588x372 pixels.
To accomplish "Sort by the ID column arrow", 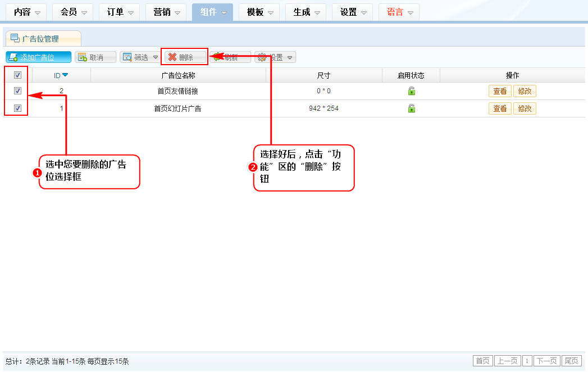I will (x=65, y=75).
